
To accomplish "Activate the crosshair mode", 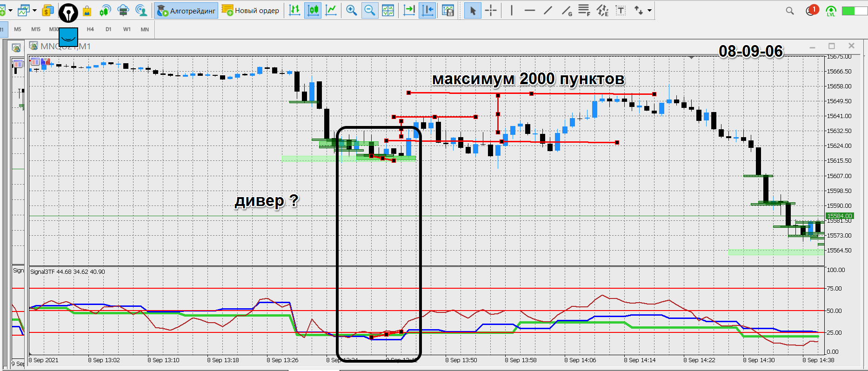I will pos(491,10).
